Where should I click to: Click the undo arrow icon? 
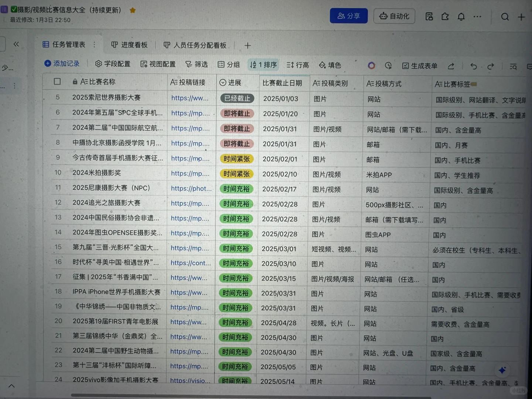(473, 66)
